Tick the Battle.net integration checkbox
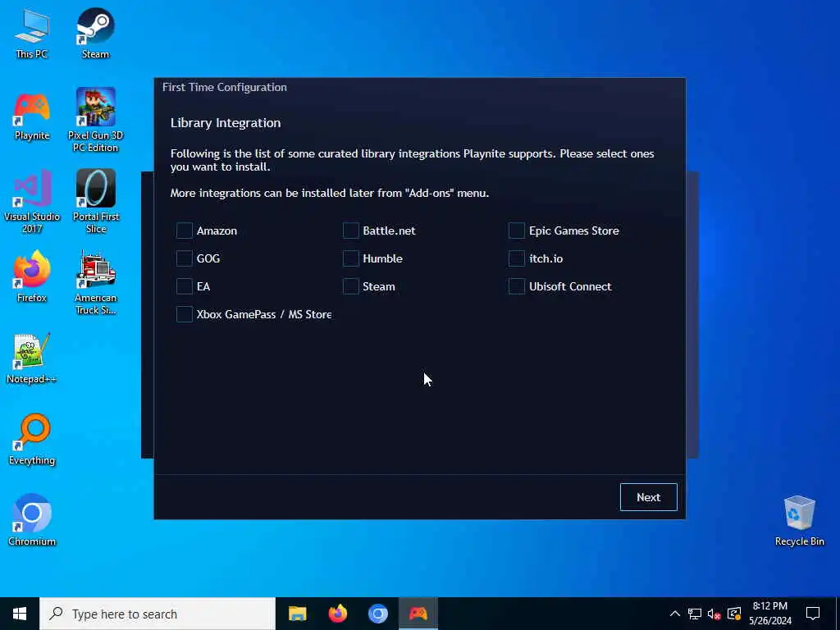This screenshot has height=630, width=840. pyautogui.click(x=350, y=231)
